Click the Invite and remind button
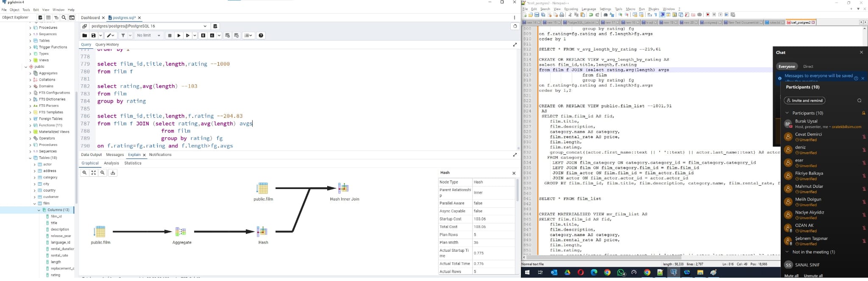This screenshot has width=868, height=281. [804, 100]
